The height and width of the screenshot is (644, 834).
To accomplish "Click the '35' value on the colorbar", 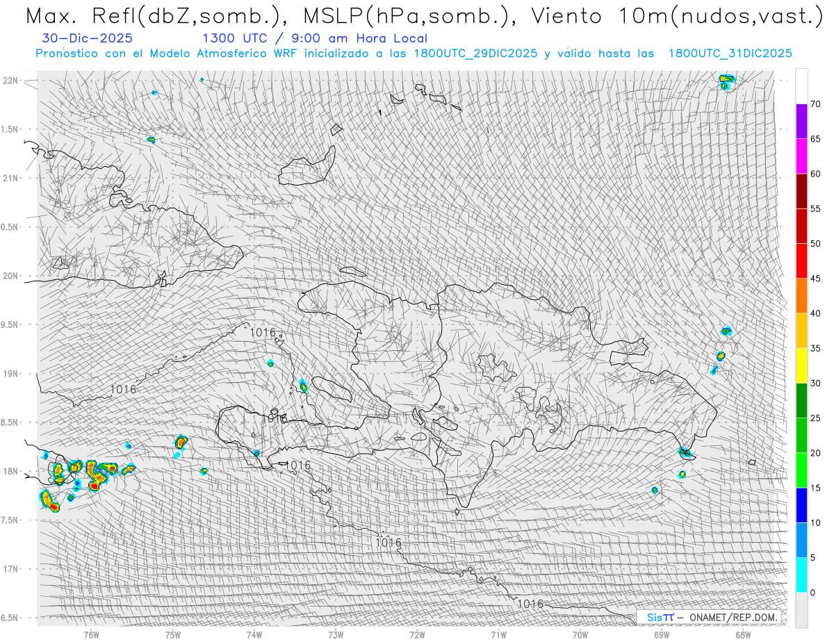I will [x=816, y=348].
